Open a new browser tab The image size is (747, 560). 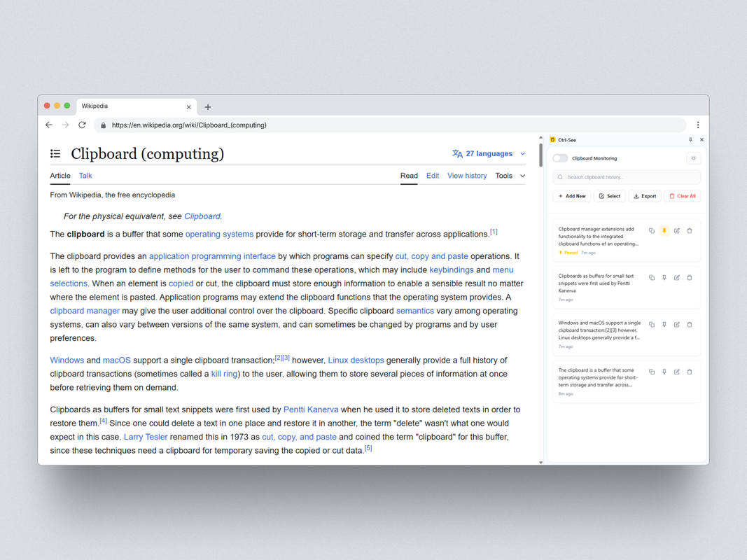pos(208,107)
